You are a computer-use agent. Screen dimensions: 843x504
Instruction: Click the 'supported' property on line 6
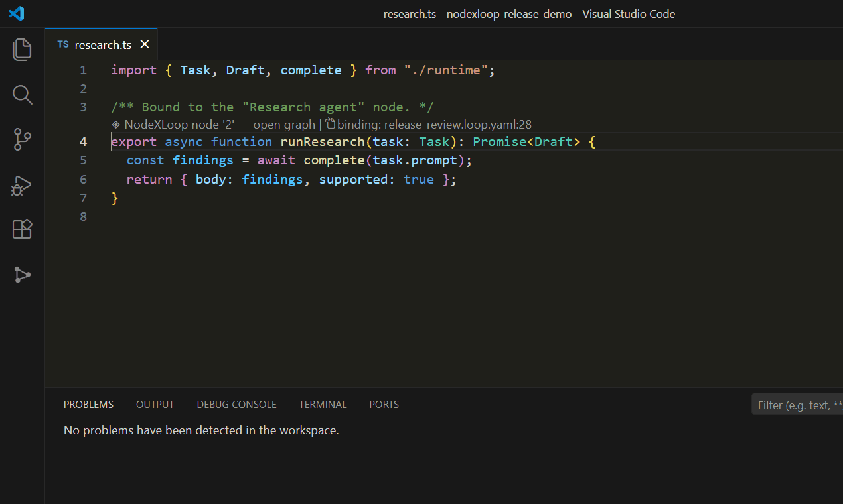(353, 179)
